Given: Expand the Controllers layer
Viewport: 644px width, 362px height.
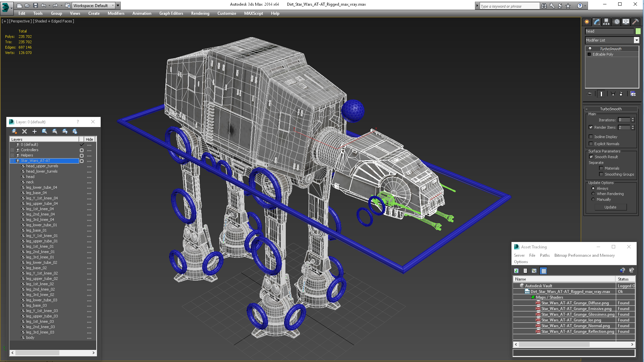Looking at the screenshot, I should click(x=12, y=150).
